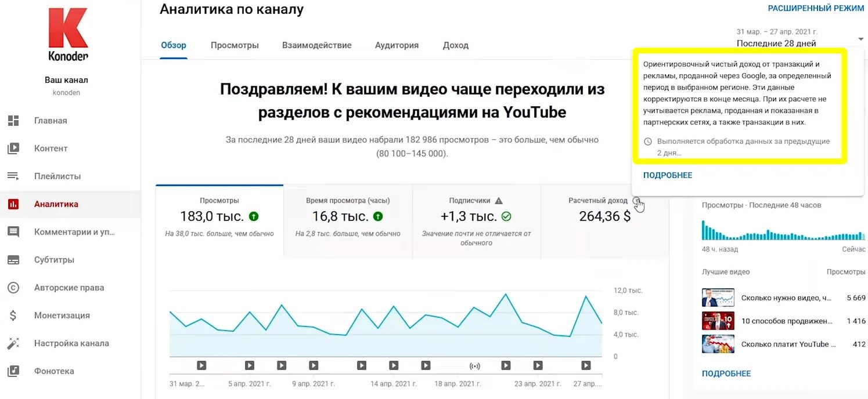
Task: Click the main views line chart
Action: click(386, 324)
